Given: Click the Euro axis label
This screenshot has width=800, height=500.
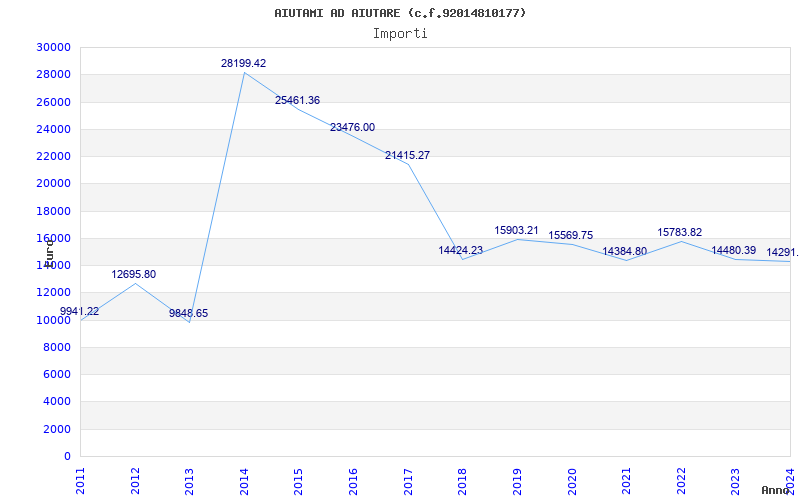Looking at the screenshot, I should (49, 252).
